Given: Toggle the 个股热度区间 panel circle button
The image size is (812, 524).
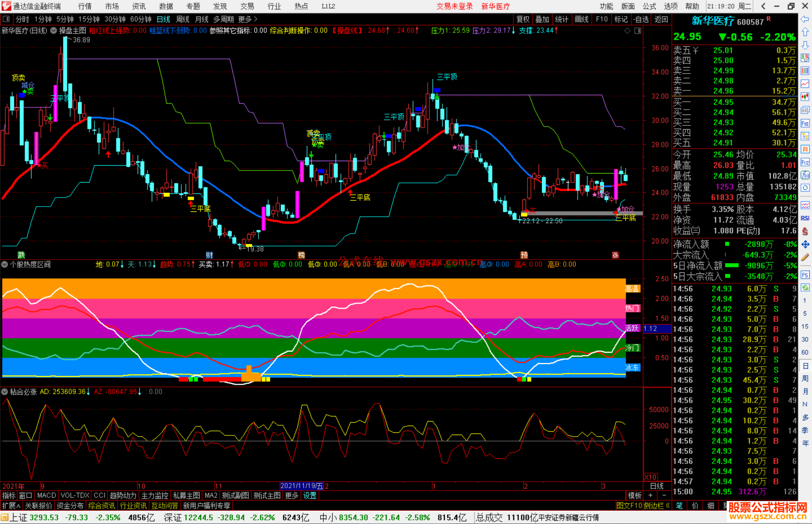Looking at the screenshot, I should pos(5,264).
